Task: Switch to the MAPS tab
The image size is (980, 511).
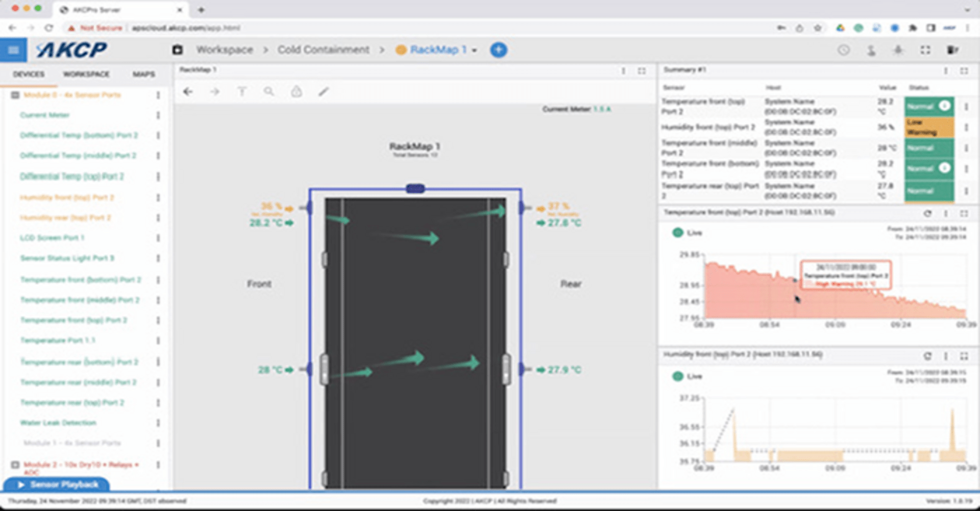Action: pos(143,74)
